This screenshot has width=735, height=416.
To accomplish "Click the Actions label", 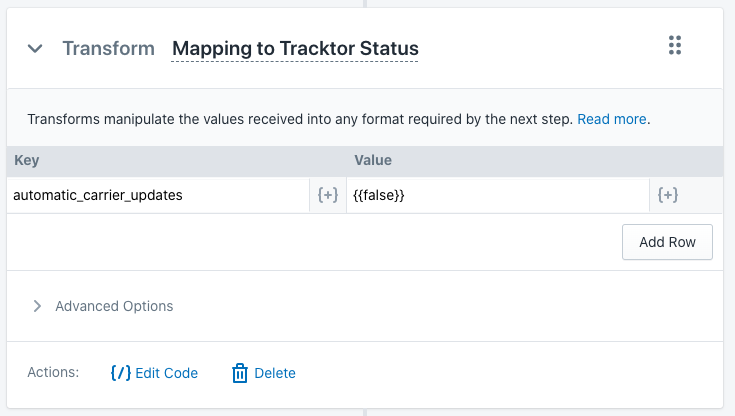I will tap(53, 372).
